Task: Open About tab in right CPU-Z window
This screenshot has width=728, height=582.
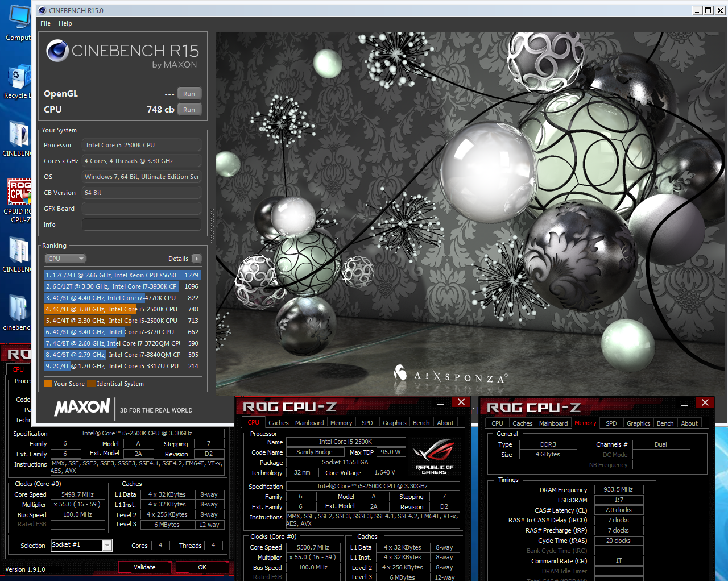Action: point(689,423)
